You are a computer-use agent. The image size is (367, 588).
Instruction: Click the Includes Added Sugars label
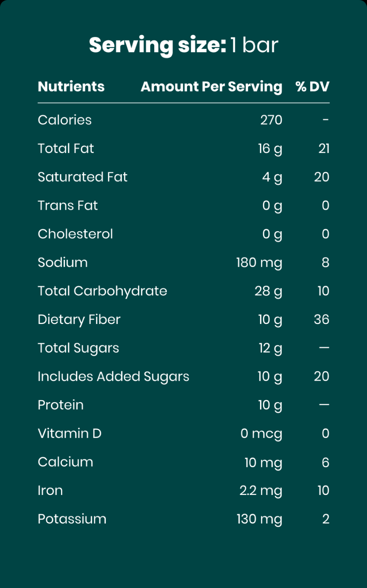(113, 376)
